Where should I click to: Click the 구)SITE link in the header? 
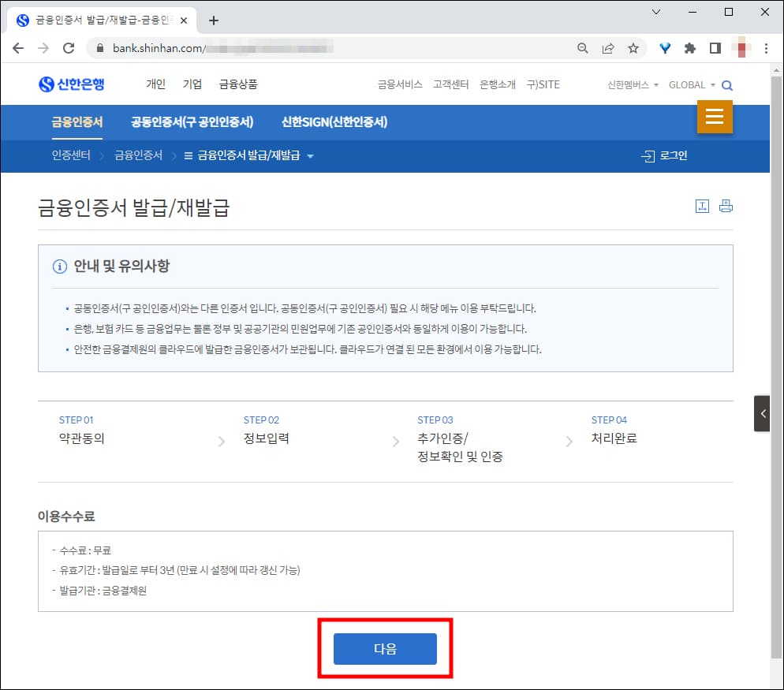[x=543, y=84]
